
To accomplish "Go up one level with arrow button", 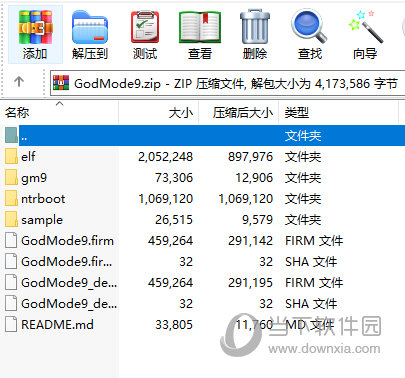I will coord(19,82).
